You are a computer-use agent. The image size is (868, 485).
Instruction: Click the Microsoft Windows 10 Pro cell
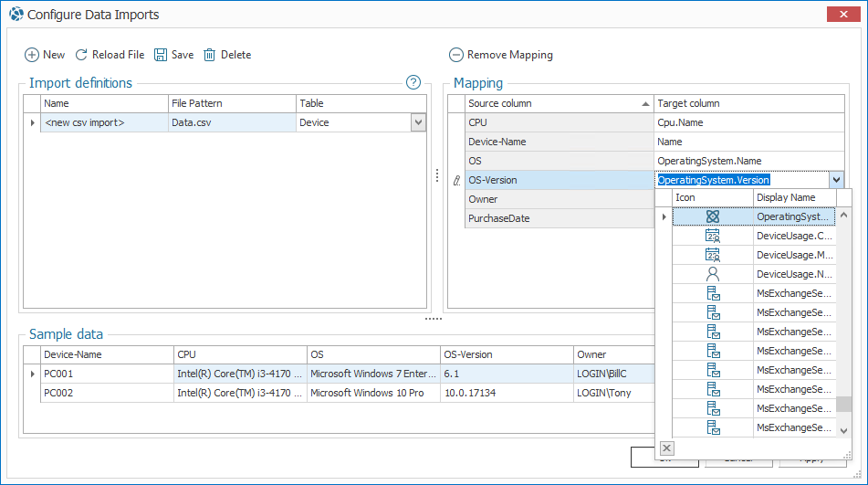point(373,393)
